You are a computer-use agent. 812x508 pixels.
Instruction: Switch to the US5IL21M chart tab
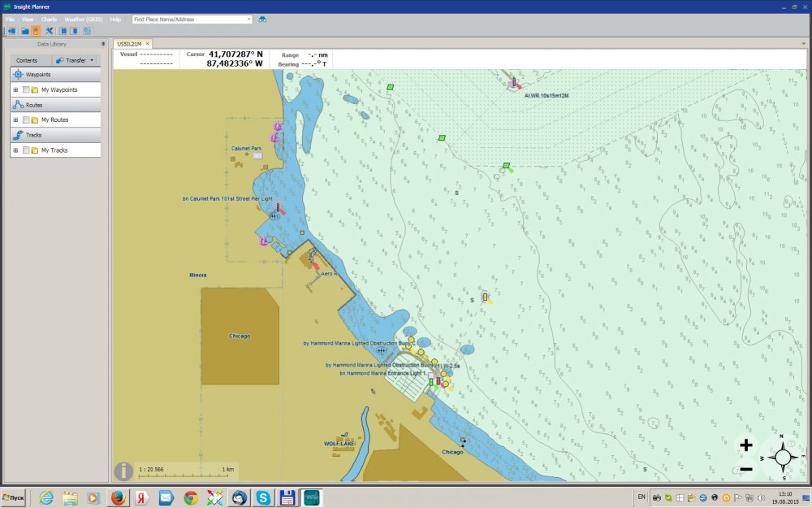[129, 44]
